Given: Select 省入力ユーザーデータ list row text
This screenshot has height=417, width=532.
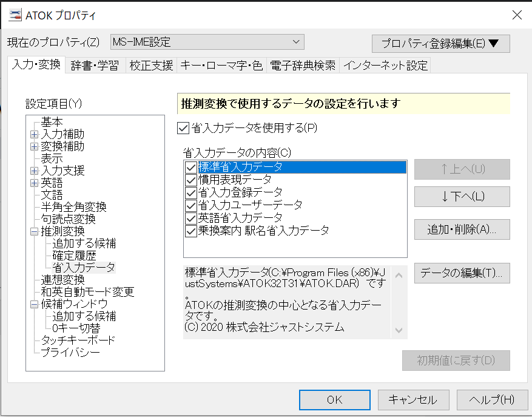Looking at the screenshot, I should (x=250, y=205).
